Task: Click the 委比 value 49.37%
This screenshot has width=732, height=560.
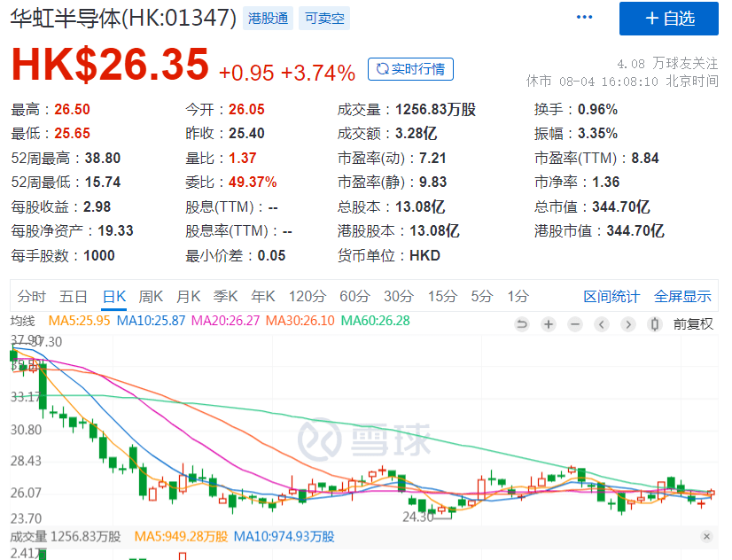Action: pyautogui.click(x=253, y=182)
